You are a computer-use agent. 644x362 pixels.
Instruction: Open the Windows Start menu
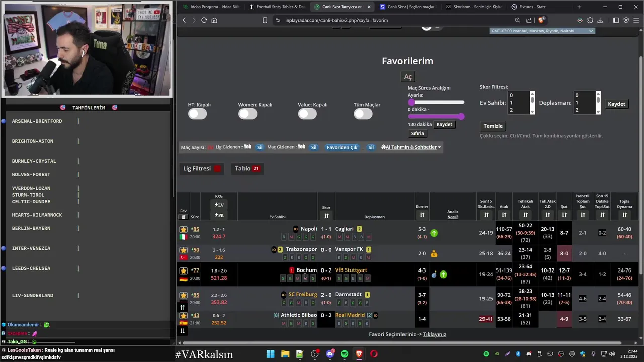click(270, 354)
